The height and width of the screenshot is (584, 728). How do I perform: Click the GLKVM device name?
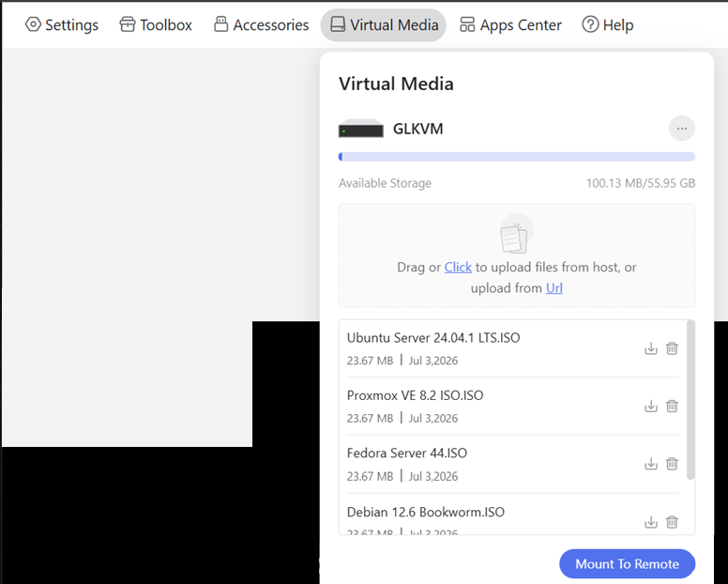(417, 129)
